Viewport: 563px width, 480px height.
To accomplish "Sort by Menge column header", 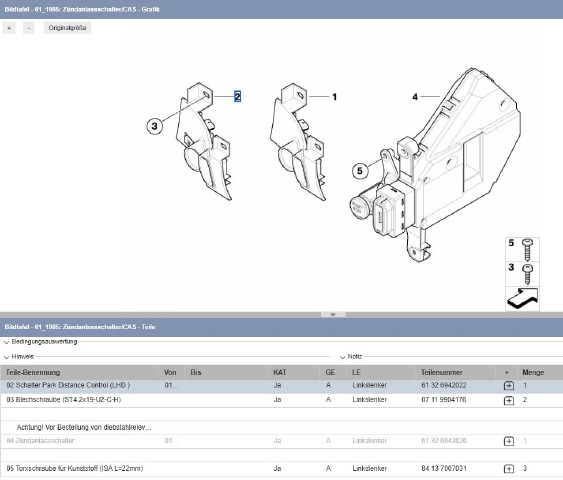I will [540, 372].
